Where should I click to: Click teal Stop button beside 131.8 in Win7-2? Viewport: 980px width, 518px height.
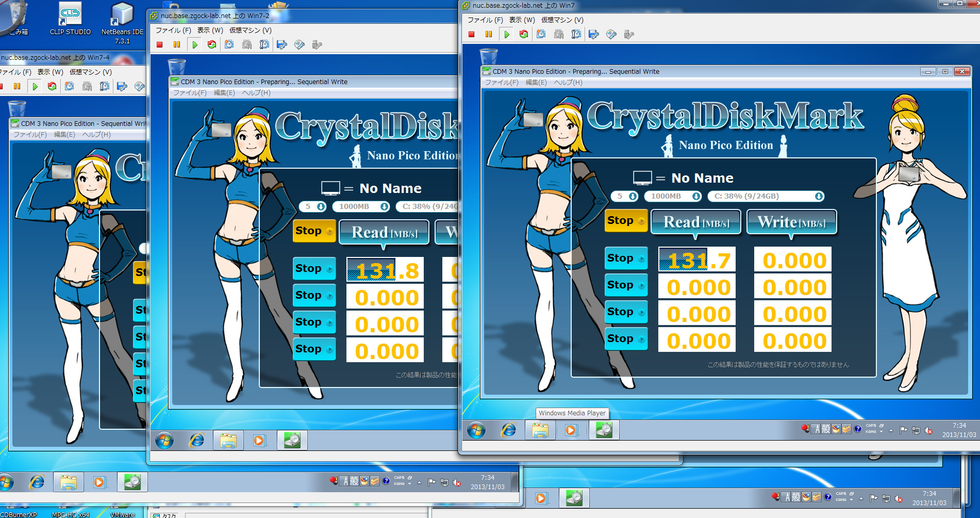314,268
